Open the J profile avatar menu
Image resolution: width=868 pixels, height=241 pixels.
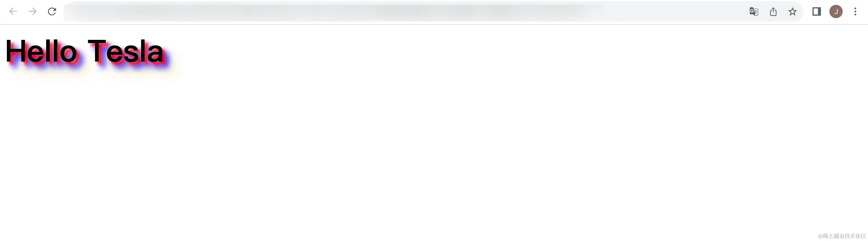coord(836,12)
